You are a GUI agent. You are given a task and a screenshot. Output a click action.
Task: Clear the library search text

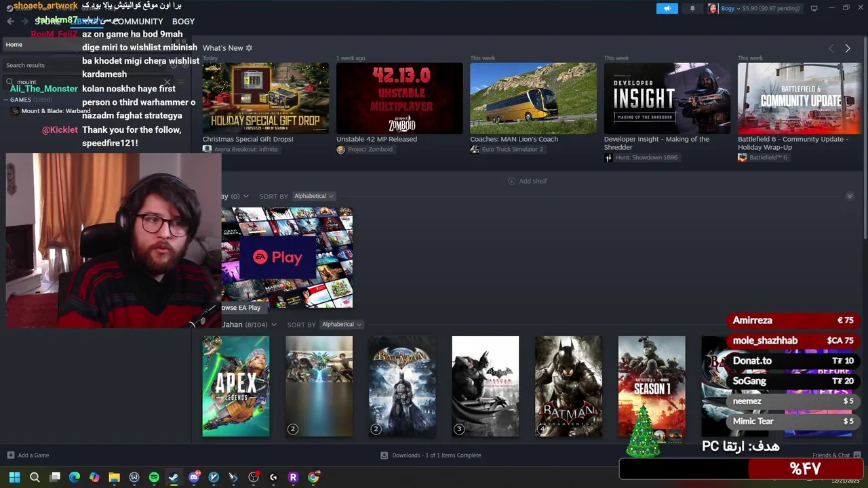tap(167, 82)
